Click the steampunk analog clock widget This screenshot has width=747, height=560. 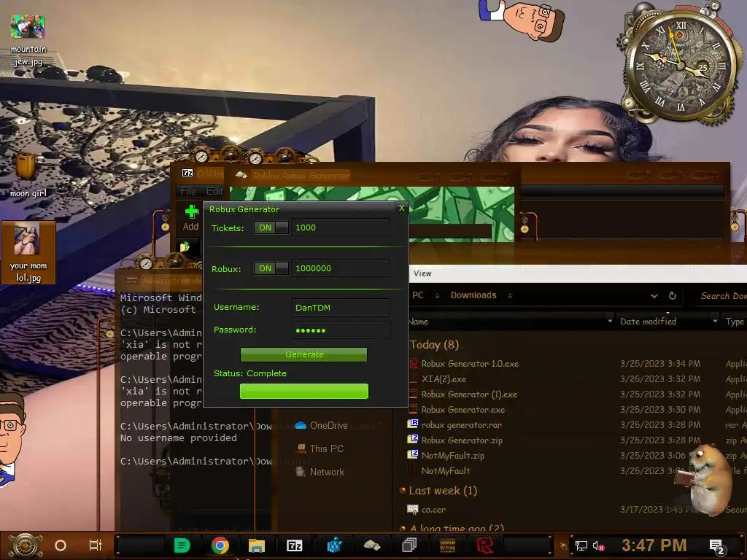pos(681,64)
